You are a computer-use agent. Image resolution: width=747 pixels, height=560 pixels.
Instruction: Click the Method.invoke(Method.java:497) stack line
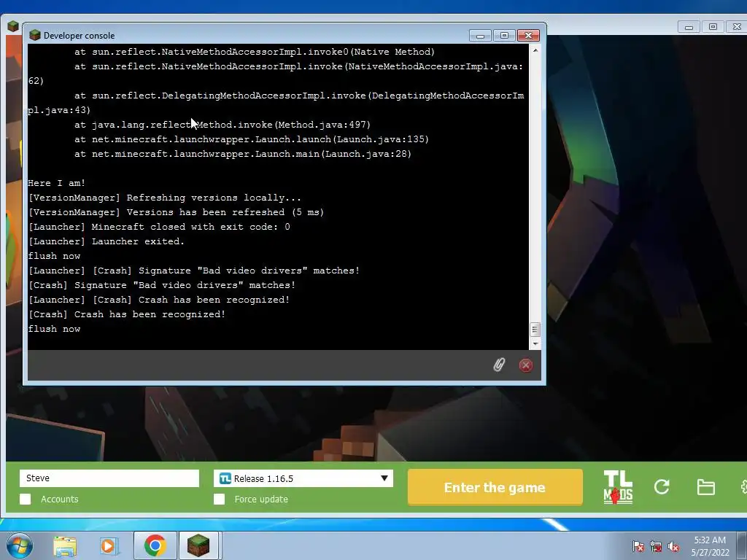point(222,125)
